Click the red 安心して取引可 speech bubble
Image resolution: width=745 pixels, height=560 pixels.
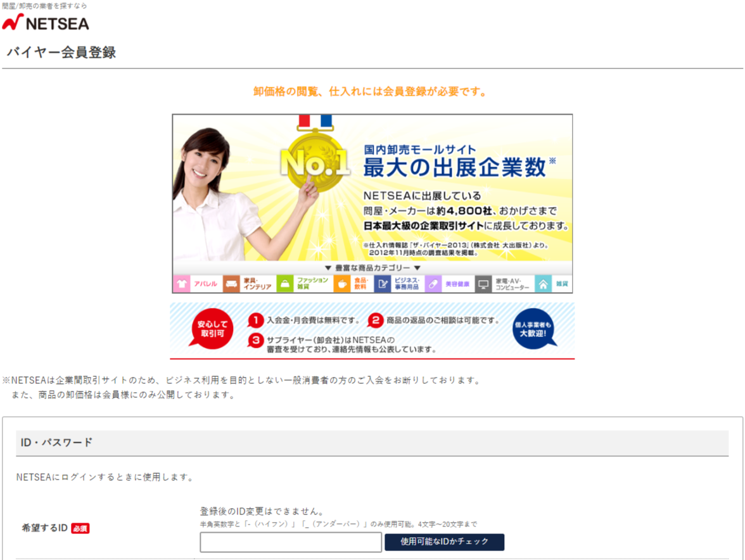pos(212,329)
